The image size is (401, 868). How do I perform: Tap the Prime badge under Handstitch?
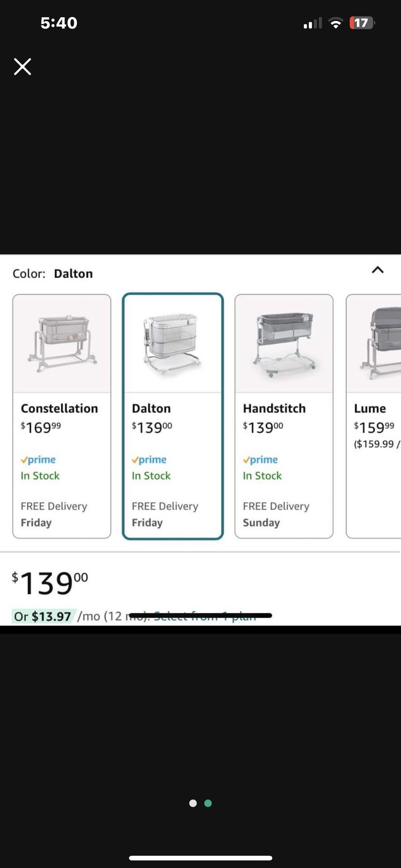point(260,460)
